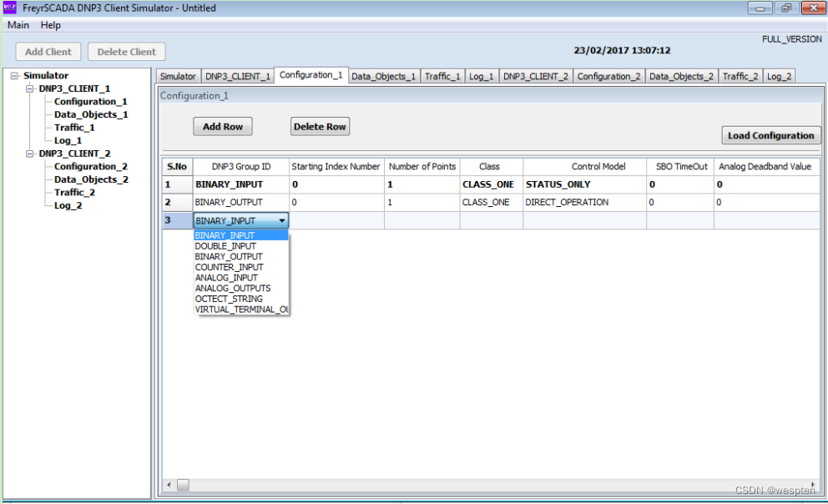This screenshot has width=828, height=504.
Task: Click the left arrow of the table horizontal scrollbar
Action: point(169,485)
